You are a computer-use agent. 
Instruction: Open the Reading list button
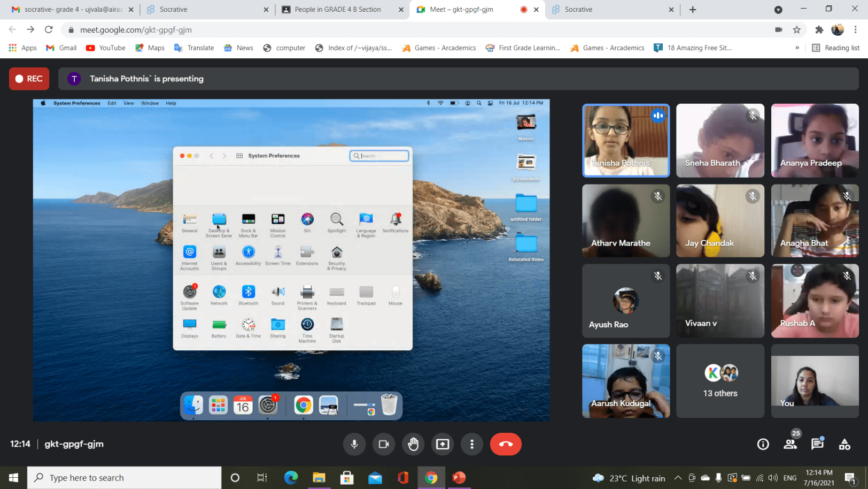coord(836,48)
